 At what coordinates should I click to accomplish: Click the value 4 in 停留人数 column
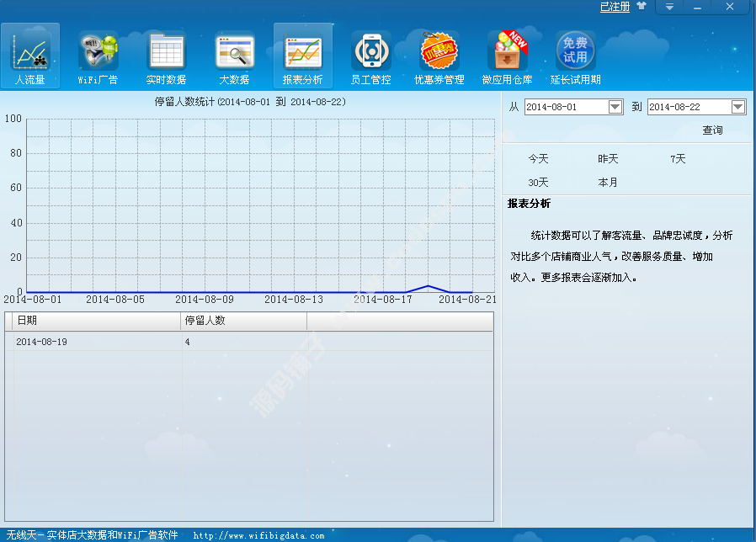click(x=187, y=342)
